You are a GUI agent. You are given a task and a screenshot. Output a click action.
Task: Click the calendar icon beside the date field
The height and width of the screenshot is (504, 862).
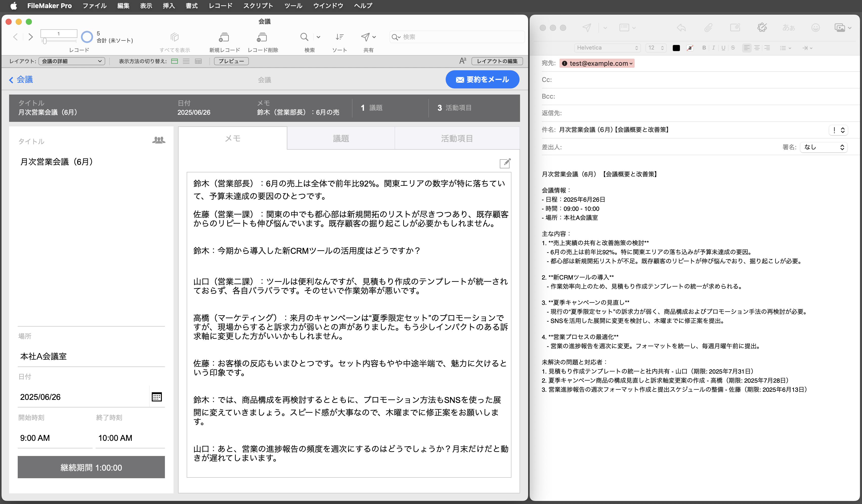pyautogui.click(x=157, y=397)
